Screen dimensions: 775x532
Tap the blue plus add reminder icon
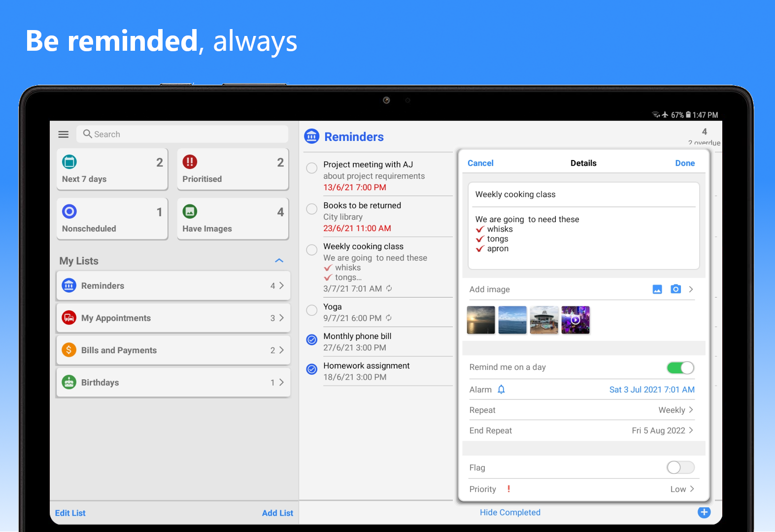704,512
